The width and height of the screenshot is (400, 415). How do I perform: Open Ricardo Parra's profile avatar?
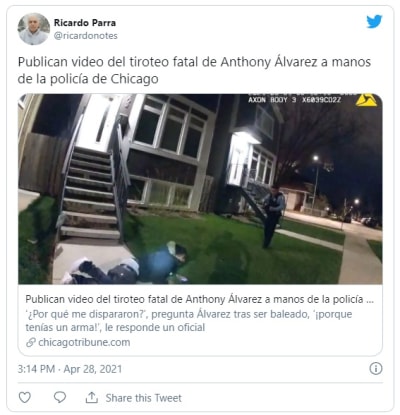pyautogui.click(x=34, y=29)
